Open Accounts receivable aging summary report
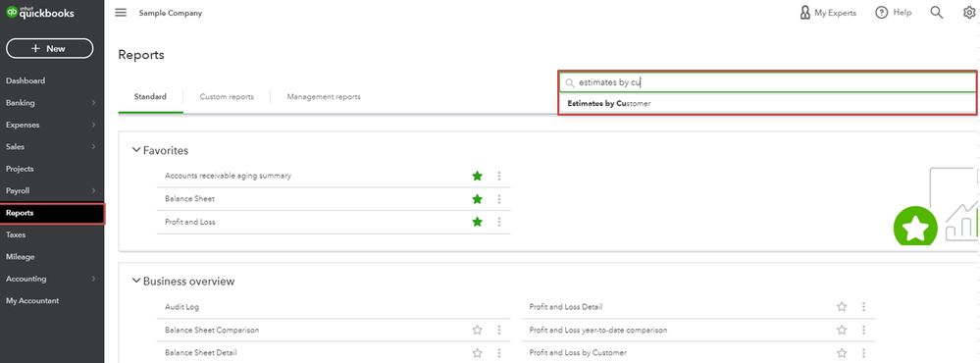 [228, 176]
